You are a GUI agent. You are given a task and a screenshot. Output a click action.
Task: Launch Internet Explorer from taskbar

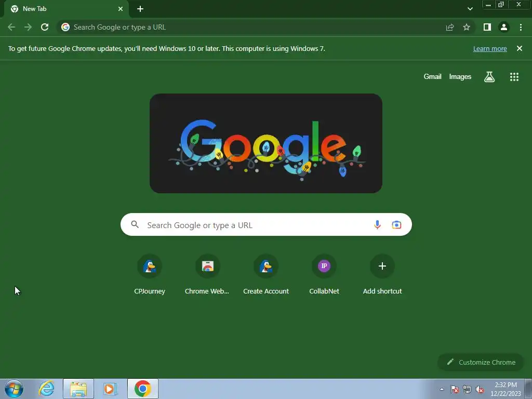(46, 389)
